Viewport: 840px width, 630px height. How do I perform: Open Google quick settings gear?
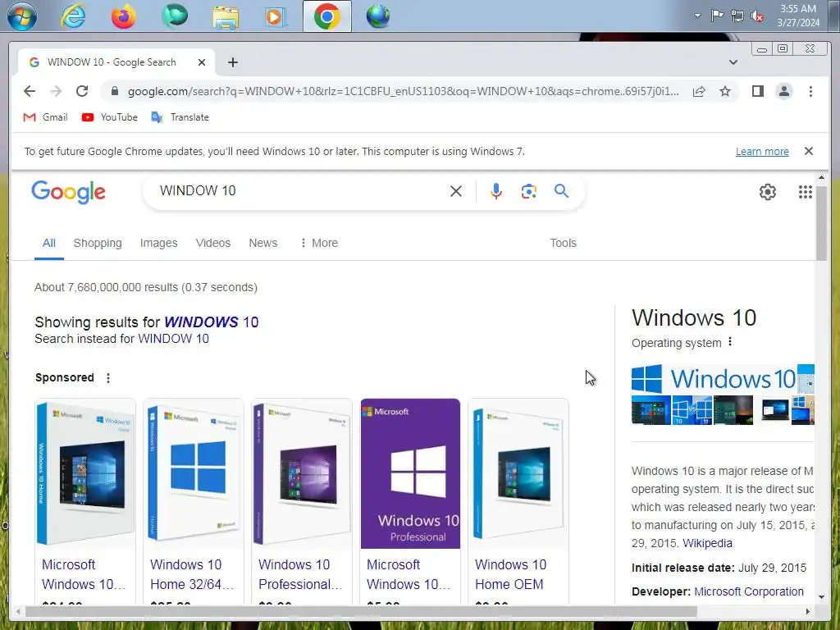(768, 192)
